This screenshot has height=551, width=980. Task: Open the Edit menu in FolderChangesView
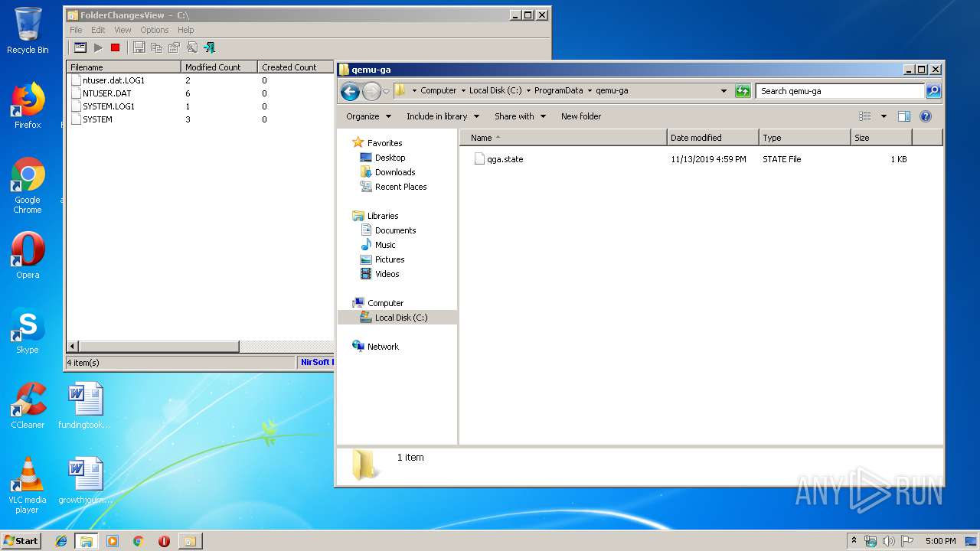click(98, 30)
